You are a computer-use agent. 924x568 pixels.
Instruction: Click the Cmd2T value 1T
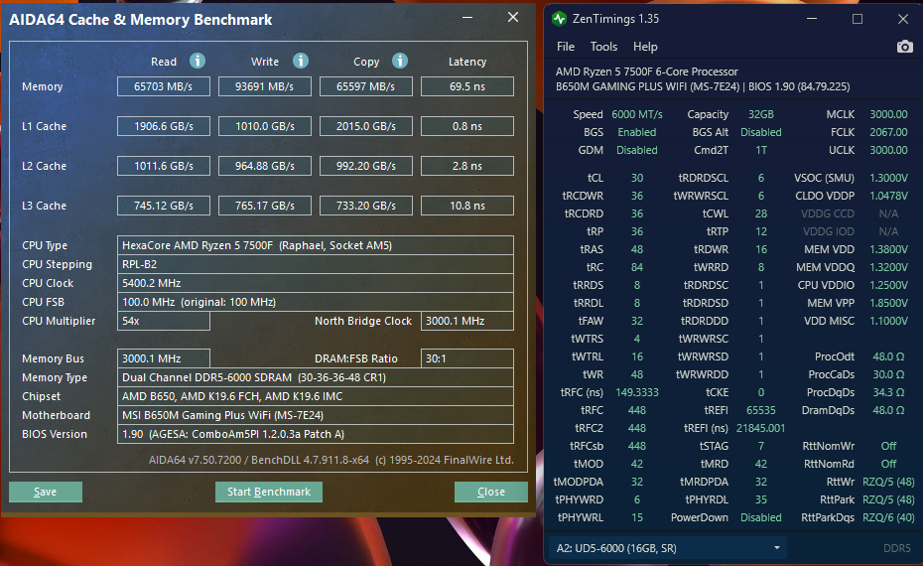(761, 150)
